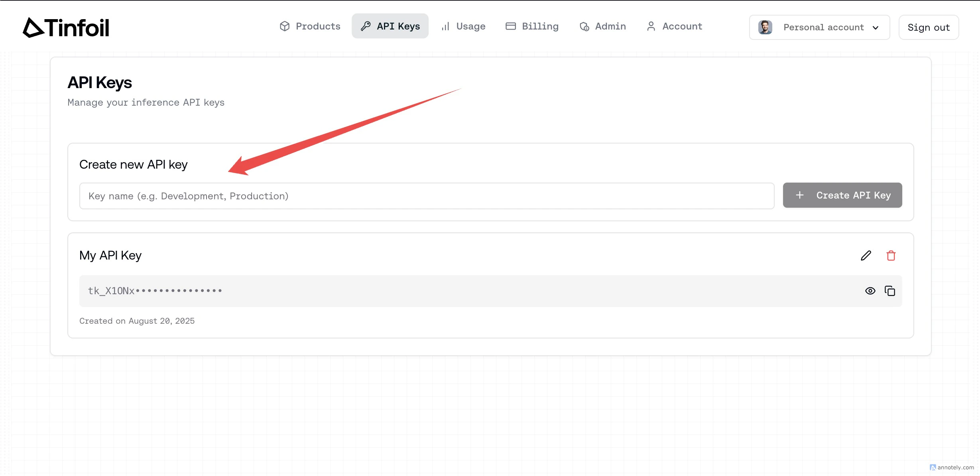Viewport: 980px width, 476px height.
Task: Open the rename pencil icon for My API Key
Action: tap(866, 255)
